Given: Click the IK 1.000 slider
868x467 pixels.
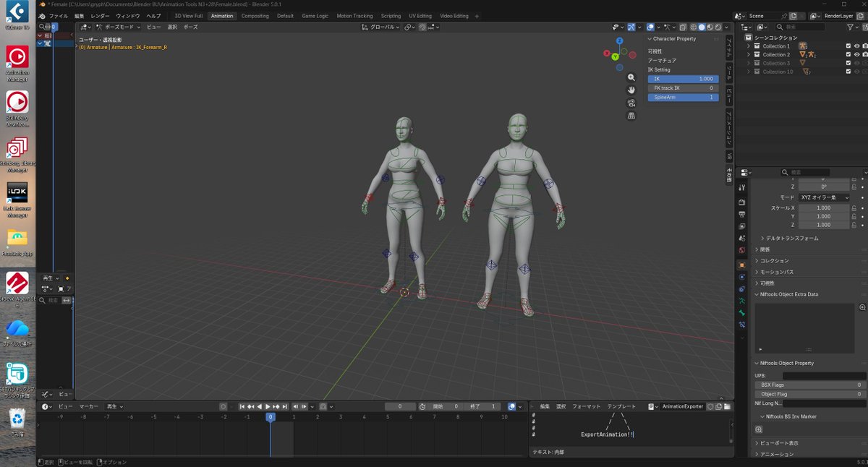Looking at the screenshot, I should coord(683,79).
